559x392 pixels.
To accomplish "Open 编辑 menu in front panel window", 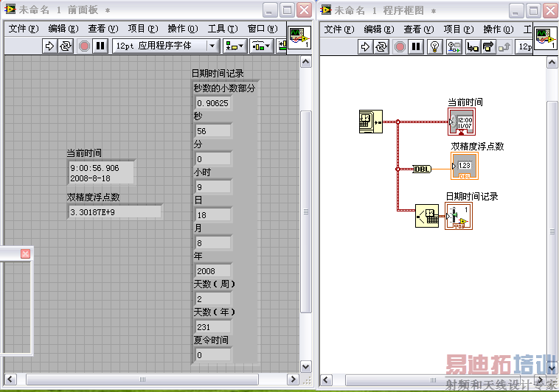I will [x=63, y=29].
